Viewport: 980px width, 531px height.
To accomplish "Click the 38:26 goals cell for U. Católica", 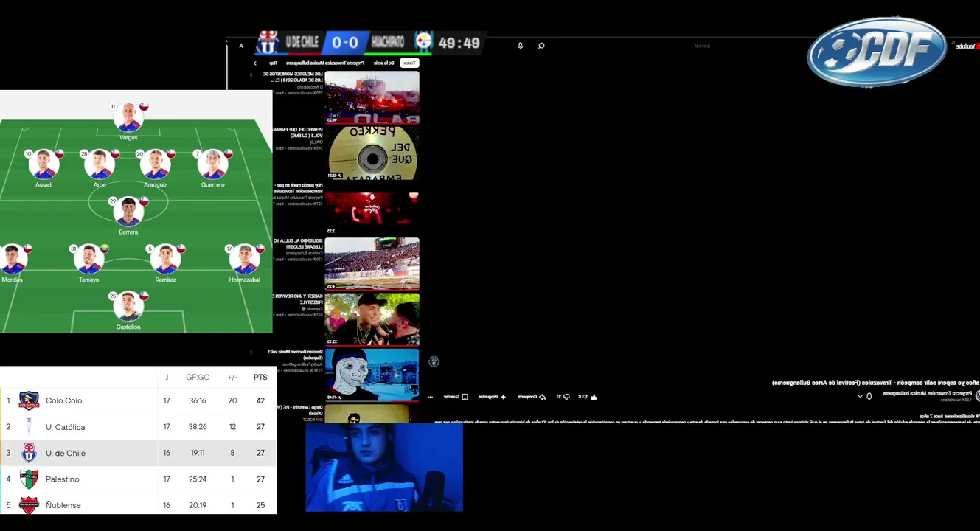I will [x=198, y=427].
